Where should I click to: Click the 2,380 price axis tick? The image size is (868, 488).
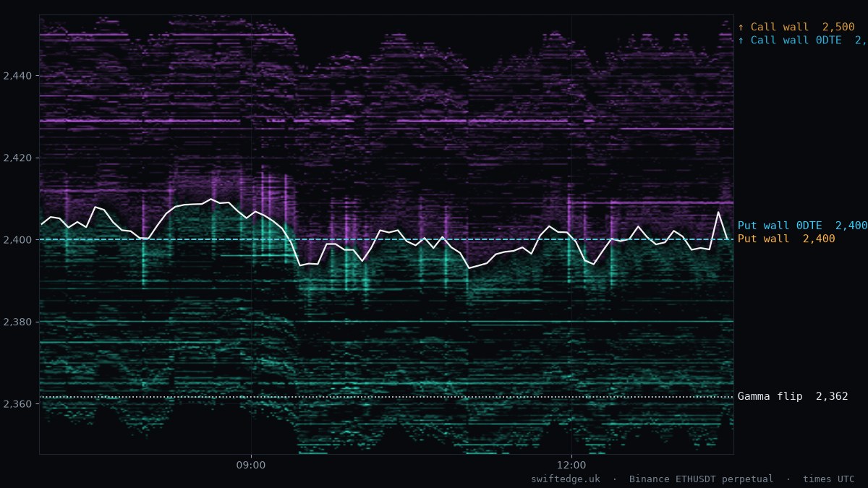[x=17, y=321]
